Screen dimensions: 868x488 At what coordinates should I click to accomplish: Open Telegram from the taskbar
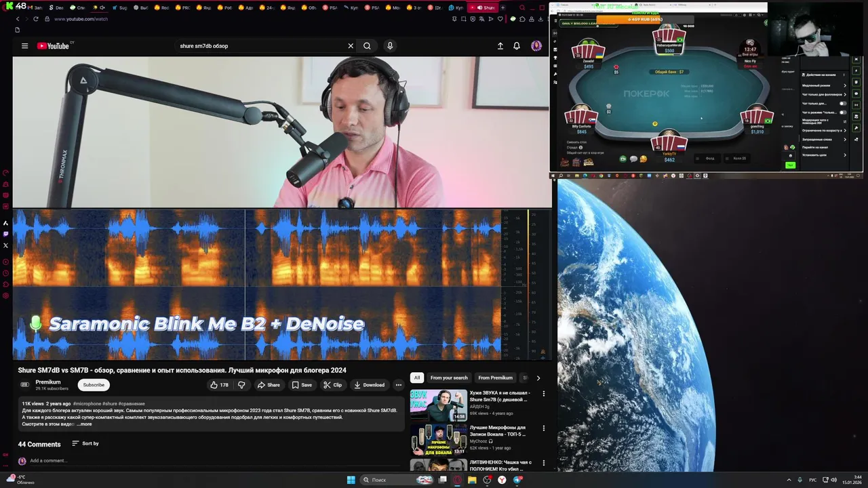point(517,480)
